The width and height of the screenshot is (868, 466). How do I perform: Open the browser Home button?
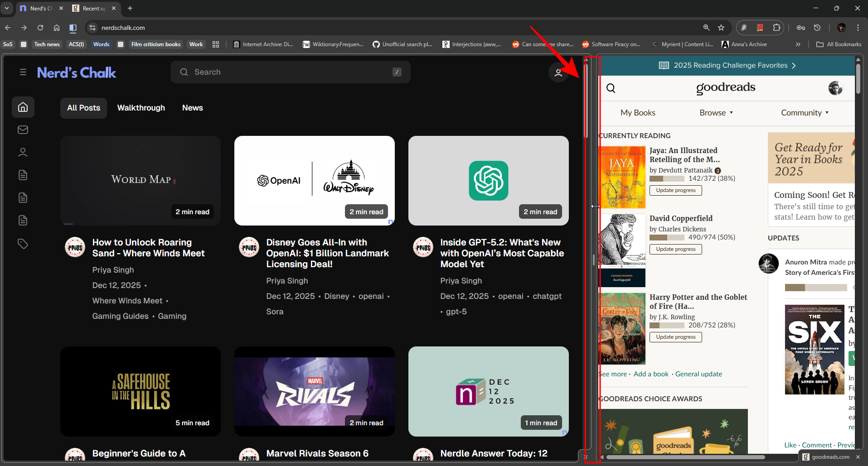(57, 28)
